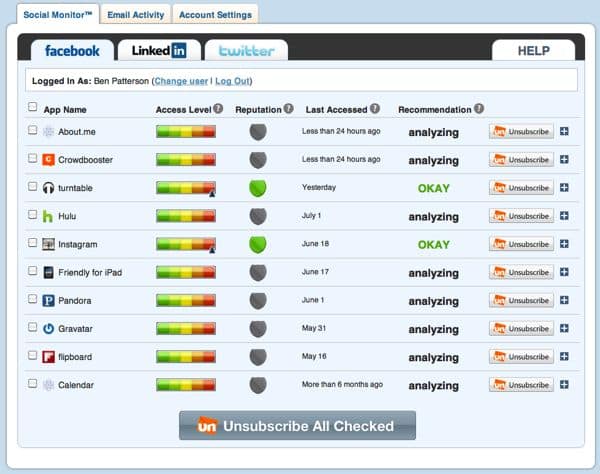Click the Crowdbooster app icon
Viewport: 600px width, 474px height.
(48, 160)
